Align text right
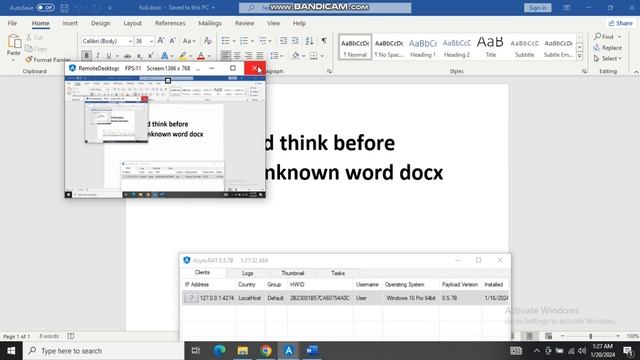The width and height of the screenshot is (640, 360). [248, 56]
